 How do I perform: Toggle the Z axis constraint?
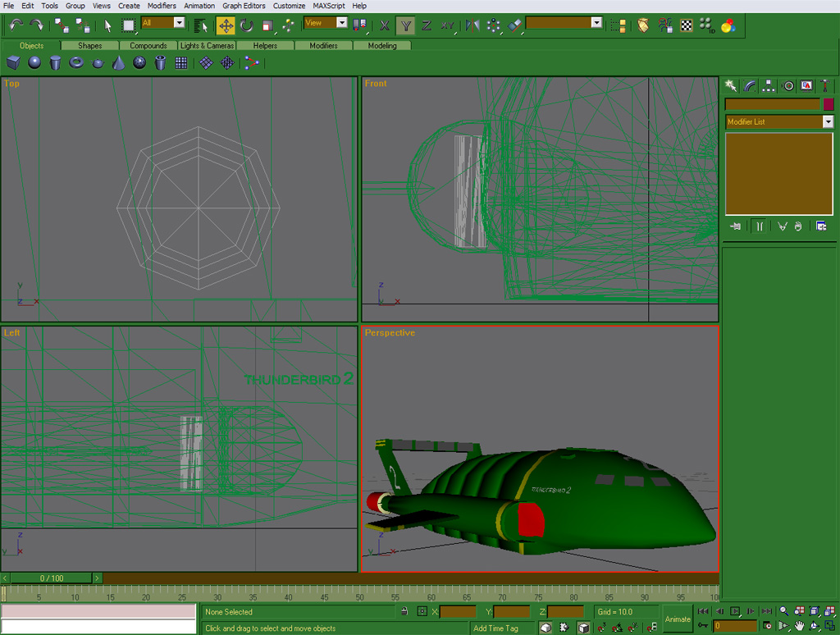coord(427,25)
